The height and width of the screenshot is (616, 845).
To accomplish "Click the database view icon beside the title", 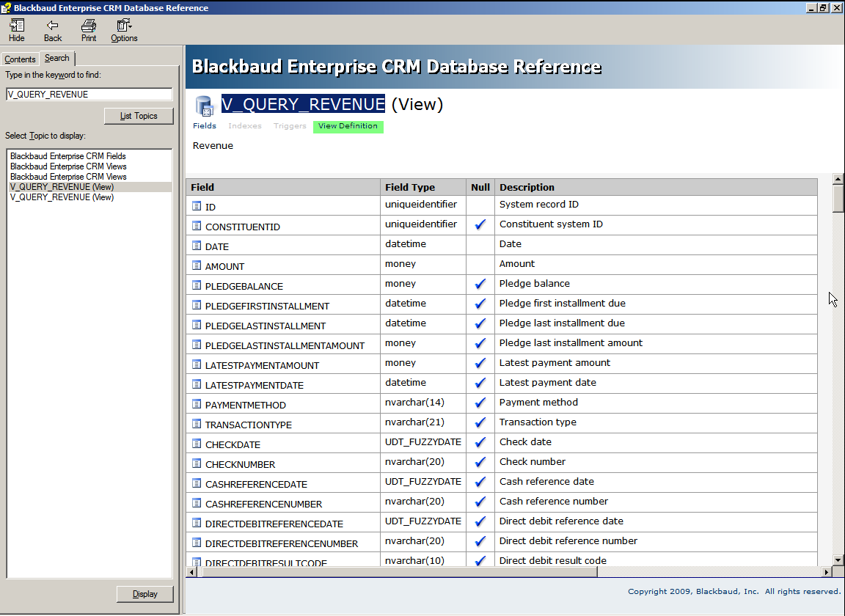I will (x=204, y=106).
